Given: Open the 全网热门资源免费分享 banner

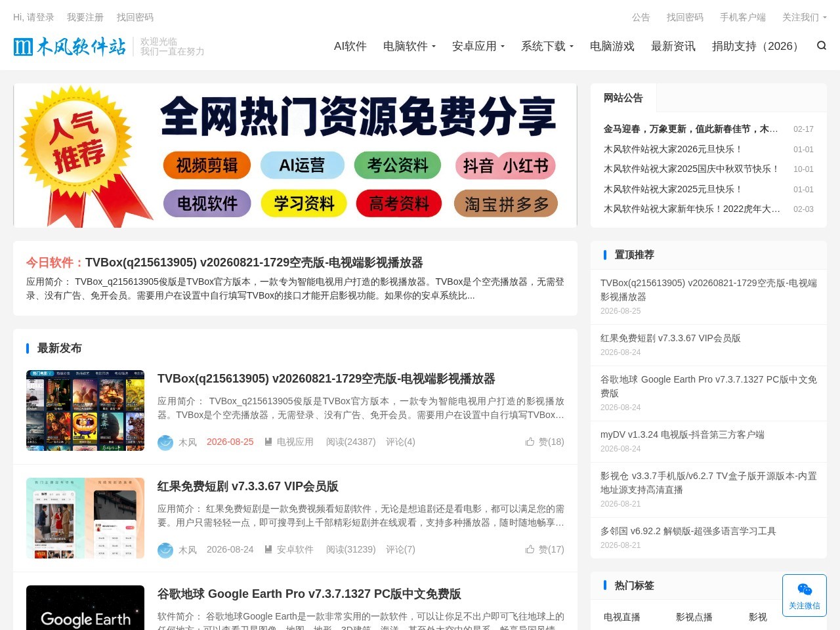Looking at the screenshot, I should tap(295, 156).
